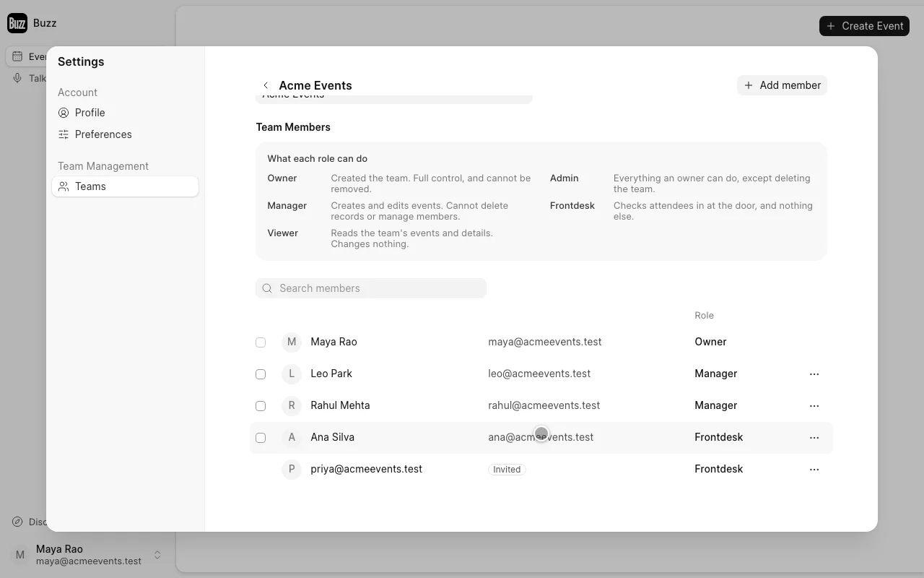Click the Team Members heading
The width and height of the screenshot is (924, 578).
click(x=293, y=127)
